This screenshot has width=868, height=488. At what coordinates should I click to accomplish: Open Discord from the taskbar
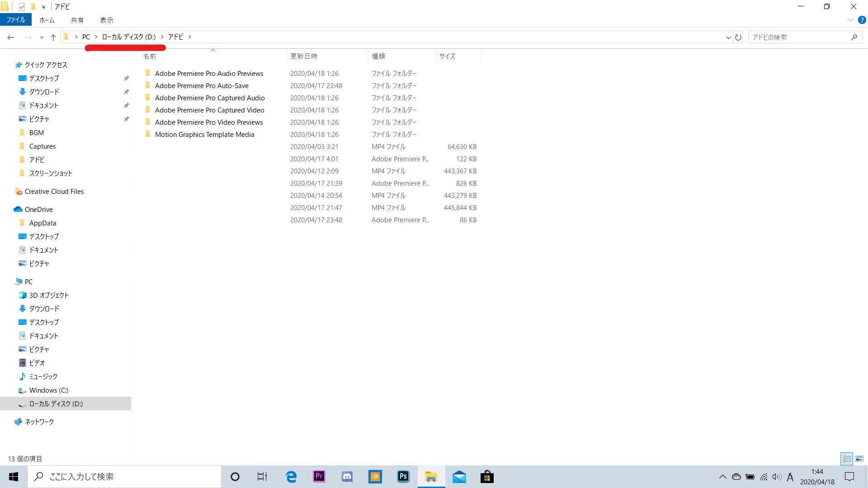(x=347, y=476)
